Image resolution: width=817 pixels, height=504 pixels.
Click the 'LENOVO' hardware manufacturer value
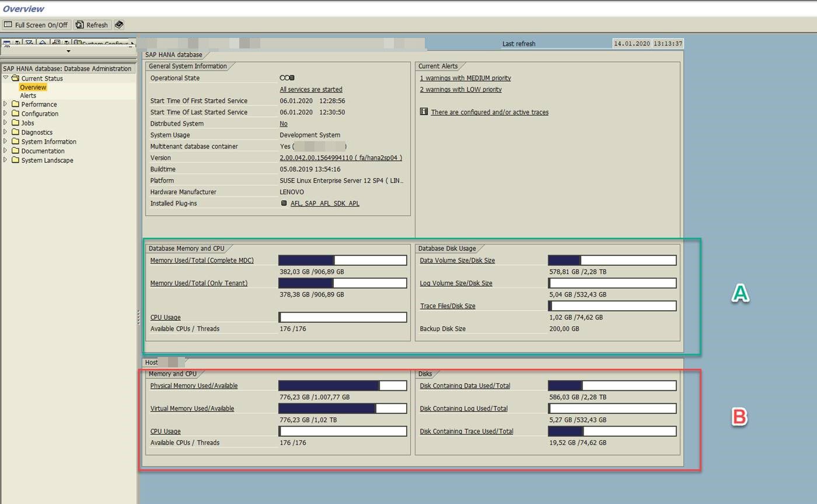pos(292,192)
